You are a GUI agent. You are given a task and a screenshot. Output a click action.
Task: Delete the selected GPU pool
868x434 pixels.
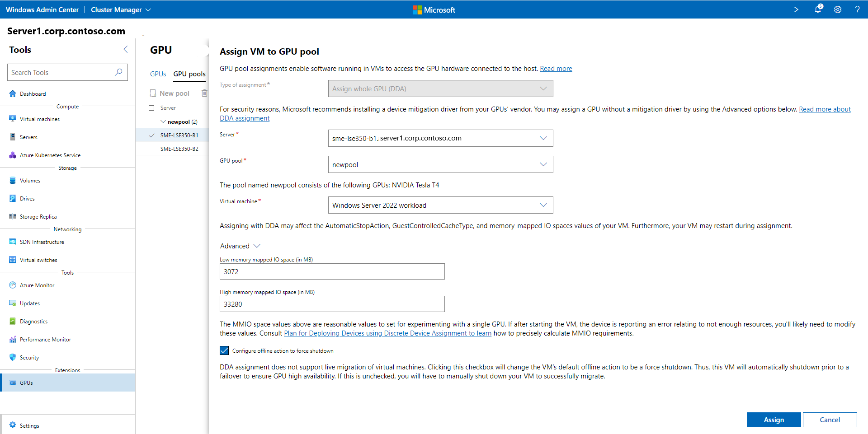coord(204,93)
